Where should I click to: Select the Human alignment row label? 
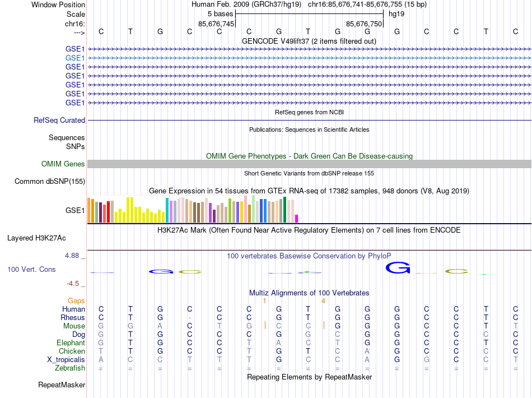coord(73,309)
